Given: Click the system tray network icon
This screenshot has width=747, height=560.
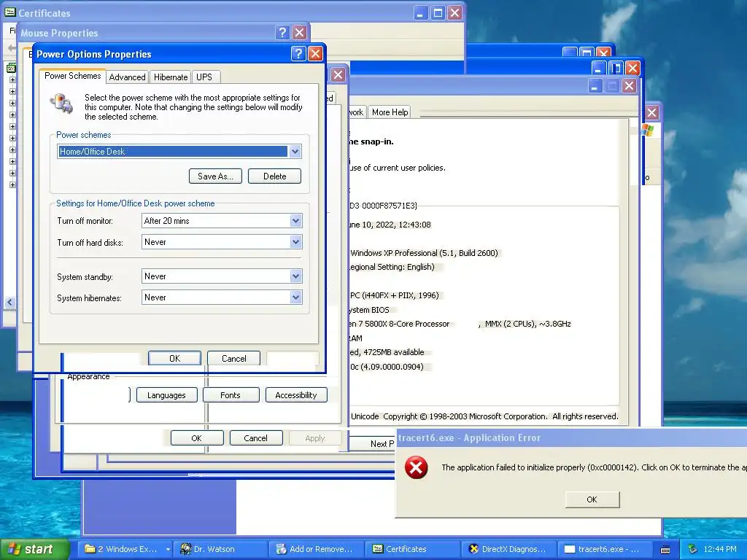Looking at the screenshot, I should 692,549.
